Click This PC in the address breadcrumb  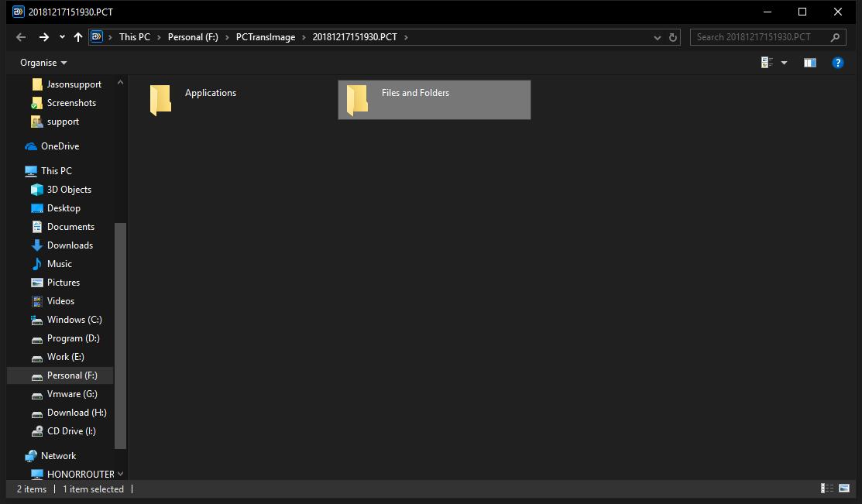click(x=135, y=37)
